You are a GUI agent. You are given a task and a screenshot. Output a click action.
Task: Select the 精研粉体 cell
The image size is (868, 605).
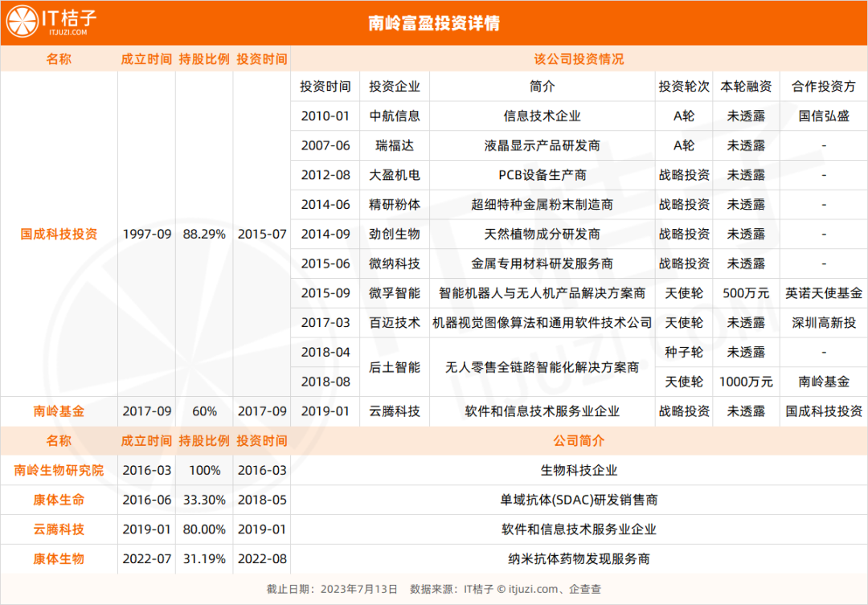[395, 205]
